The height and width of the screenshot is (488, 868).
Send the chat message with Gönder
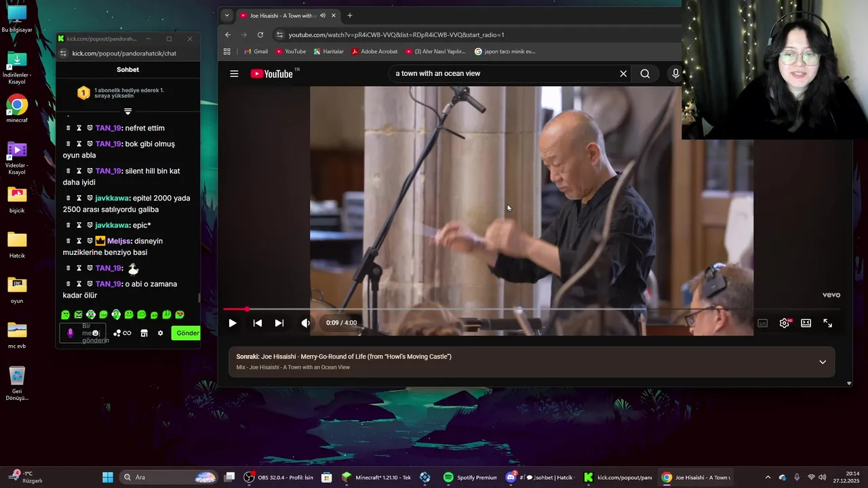187,333
